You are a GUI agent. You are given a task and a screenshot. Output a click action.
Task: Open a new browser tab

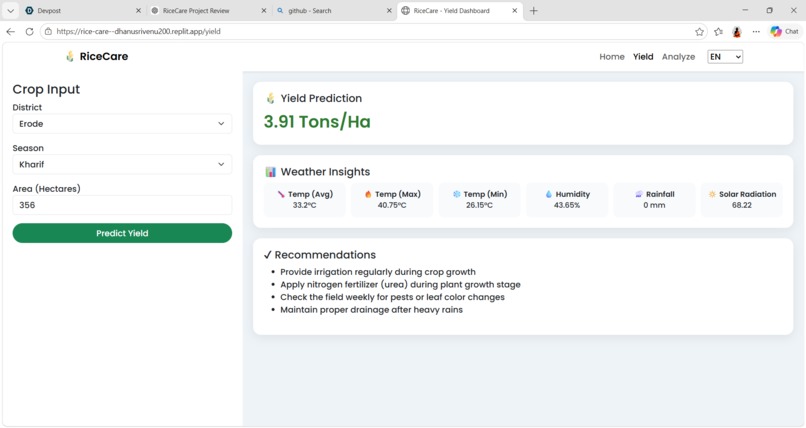click(x=534, y=10)
